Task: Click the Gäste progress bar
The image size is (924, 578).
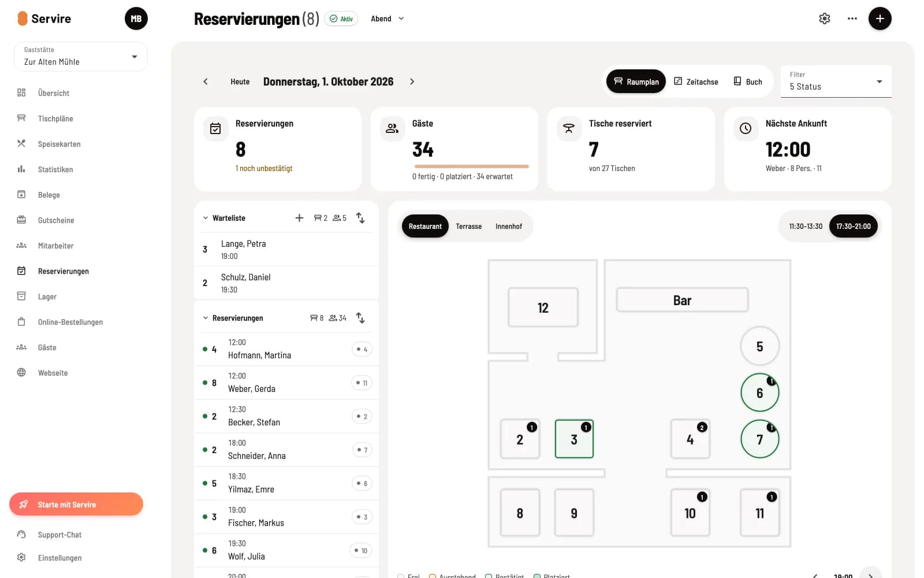Action: tap(471, 166)
